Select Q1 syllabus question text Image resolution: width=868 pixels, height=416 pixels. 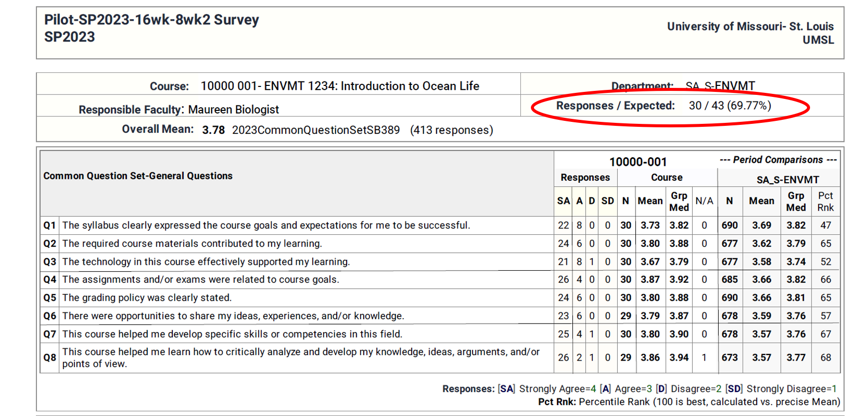[x=266, y=225]
